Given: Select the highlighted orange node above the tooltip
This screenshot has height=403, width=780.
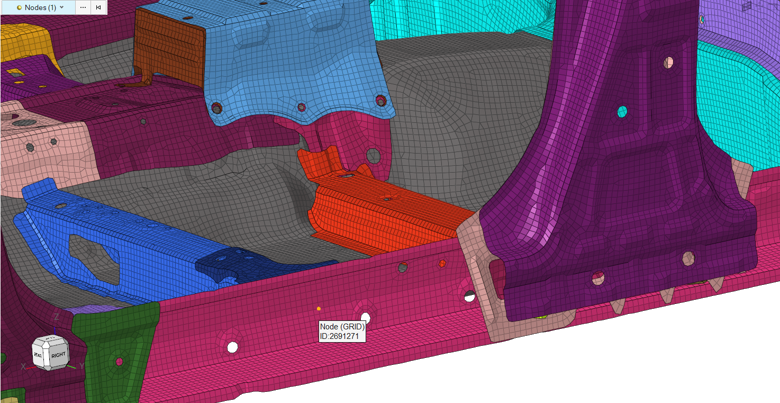Looking at the screenshot, I should [319, 309].
